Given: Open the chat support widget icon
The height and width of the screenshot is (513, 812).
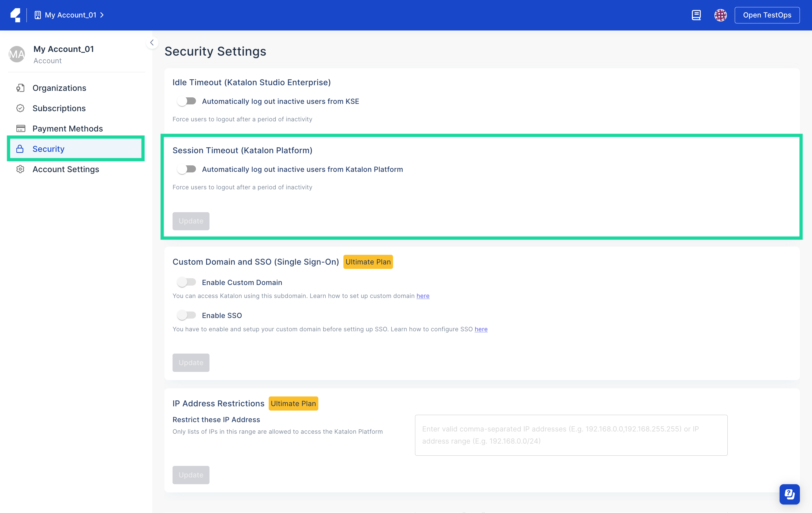Looking at the screenshot, I should pyautogui.click(x=789, y=494).
